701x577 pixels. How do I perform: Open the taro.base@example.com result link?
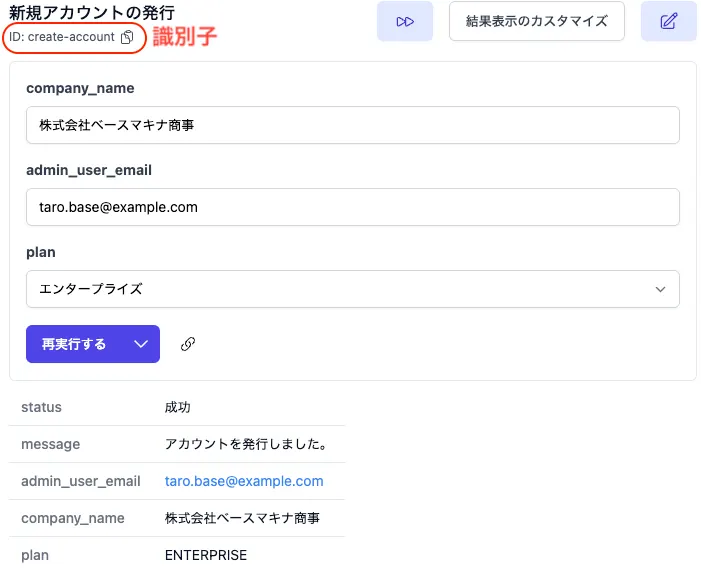(x=244, y=481)
